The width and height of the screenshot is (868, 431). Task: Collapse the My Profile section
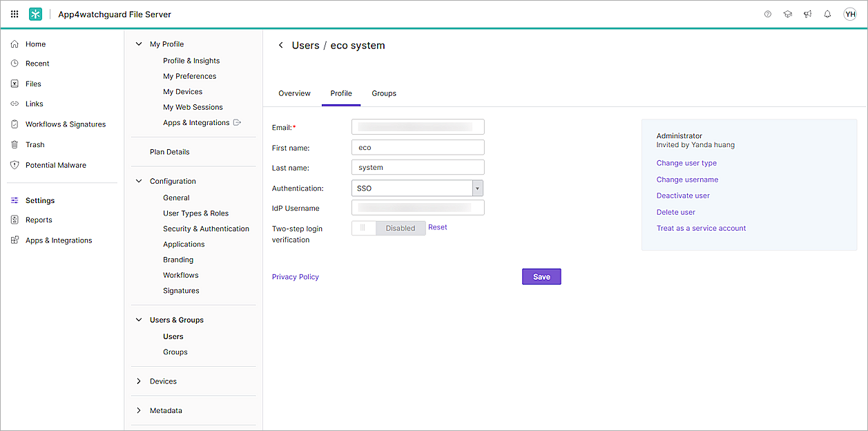tap(139, 44)
